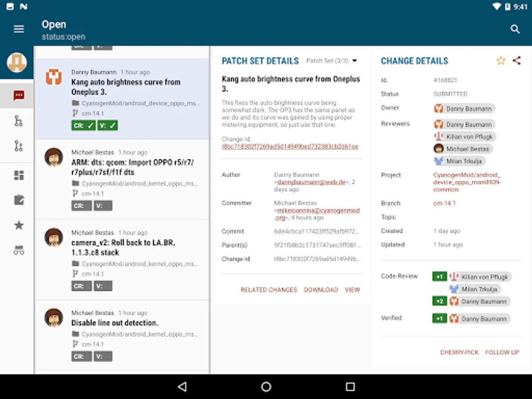This screenshot has height=399, width=532.
Task: Open Disable line out detection change
Action: pyautogui.click(x=122, y=336)
